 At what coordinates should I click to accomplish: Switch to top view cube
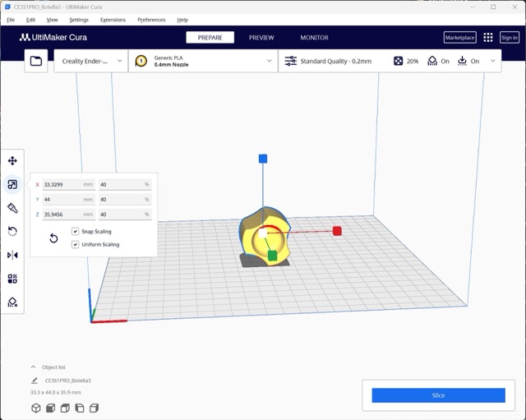[x=65, y=408]
